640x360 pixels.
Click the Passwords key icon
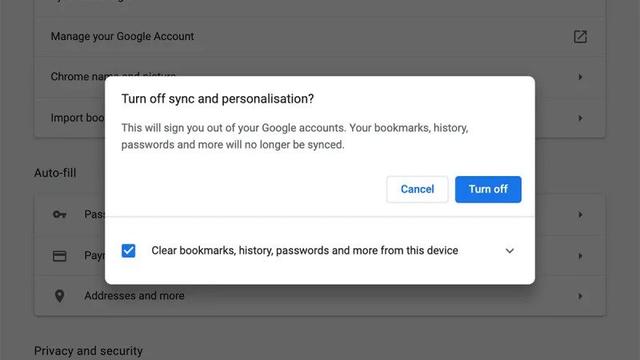point(60,214)
